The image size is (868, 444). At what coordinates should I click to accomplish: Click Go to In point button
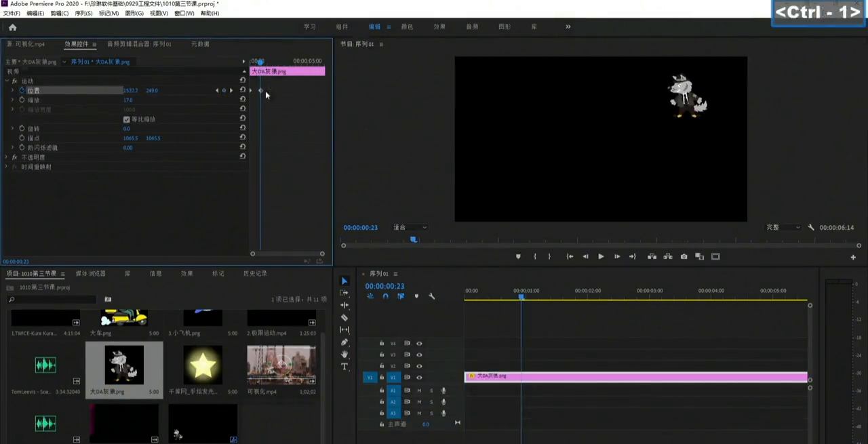point(570,257)
